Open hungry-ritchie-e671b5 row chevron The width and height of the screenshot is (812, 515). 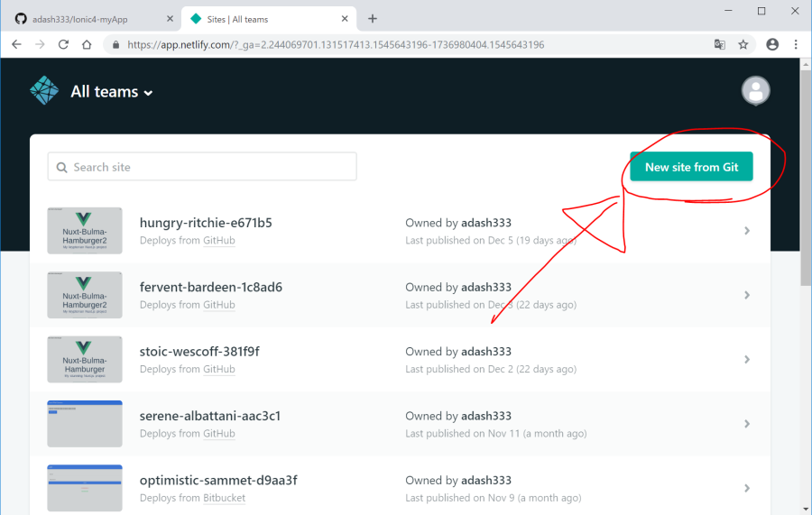click(746, 231)
